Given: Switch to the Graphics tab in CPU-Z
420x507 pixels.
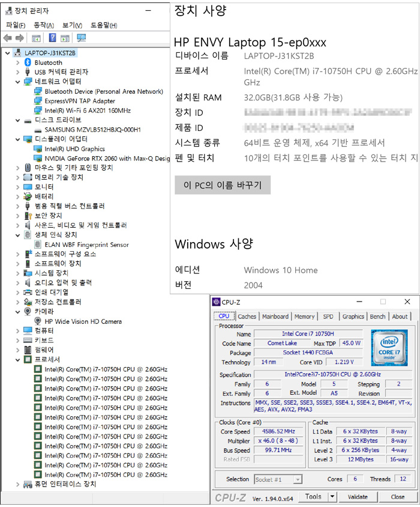Looking at the screenshot, I should pyautogui.click(x=353, y=317).
